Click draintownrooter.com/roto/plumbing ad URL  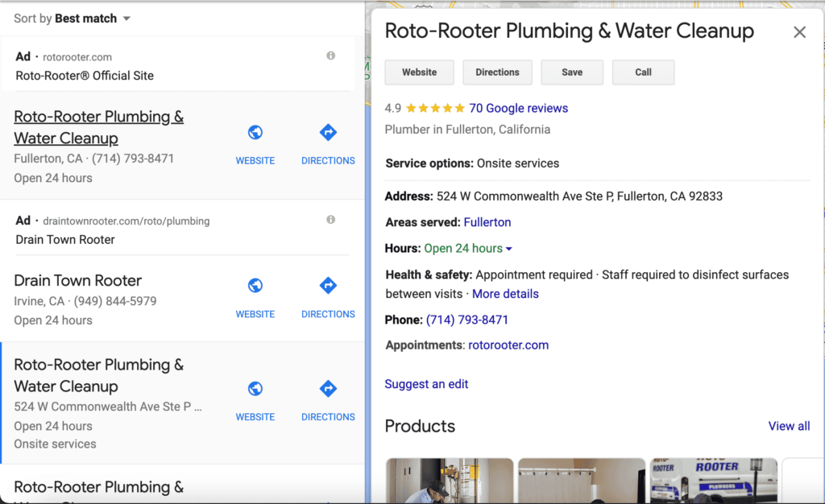126,221
